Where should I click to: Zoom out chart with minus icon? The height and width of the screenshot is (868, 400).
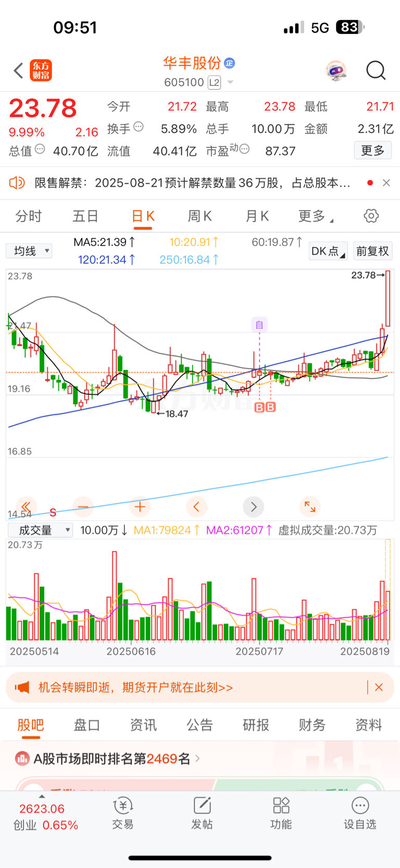(x=83, y=506)
